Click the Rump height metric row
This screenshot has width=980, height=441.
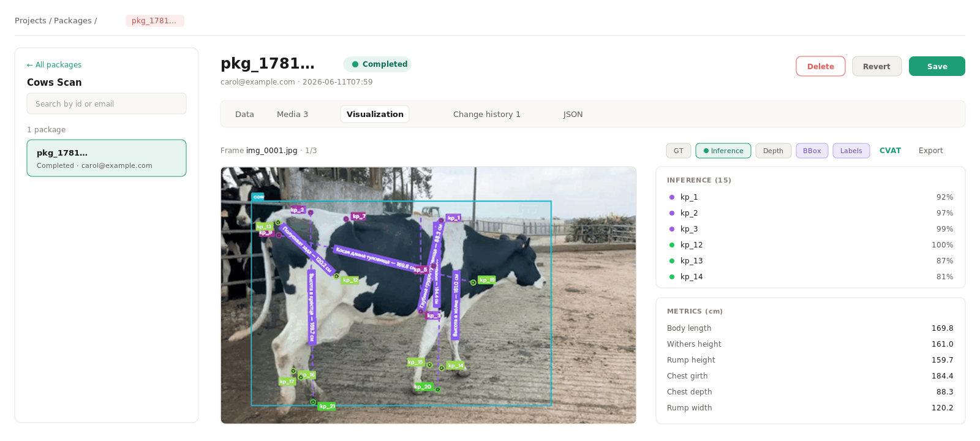click(x=811, y=360)
